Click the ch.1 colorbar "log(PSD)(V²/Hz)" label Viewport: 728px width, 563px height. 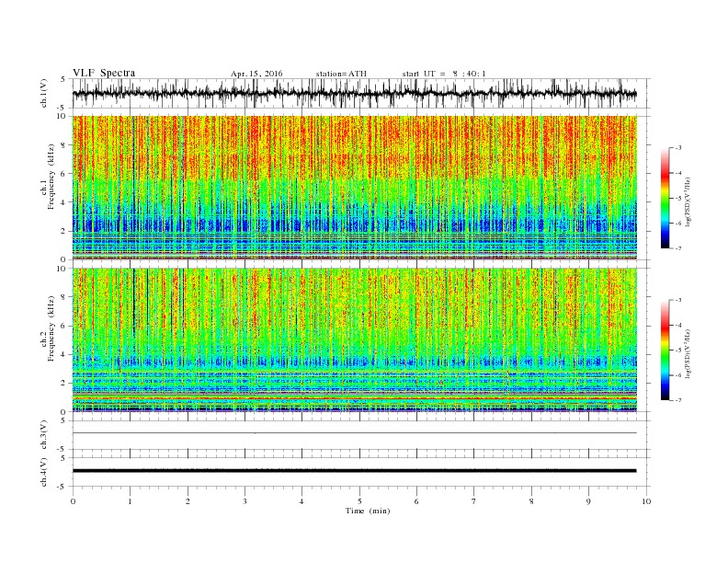[688, 201]
